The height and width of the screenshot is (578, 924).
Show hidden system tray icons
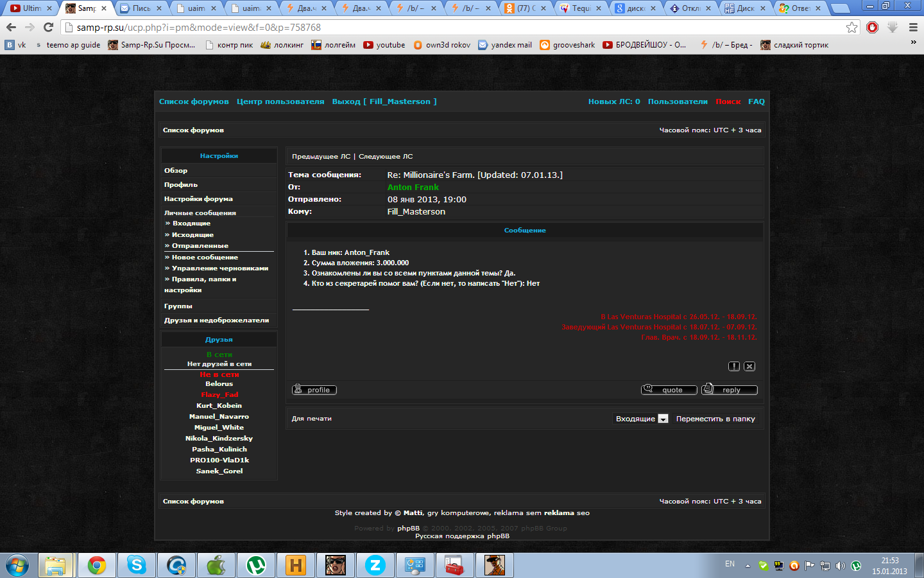click(x=748, y=566)
